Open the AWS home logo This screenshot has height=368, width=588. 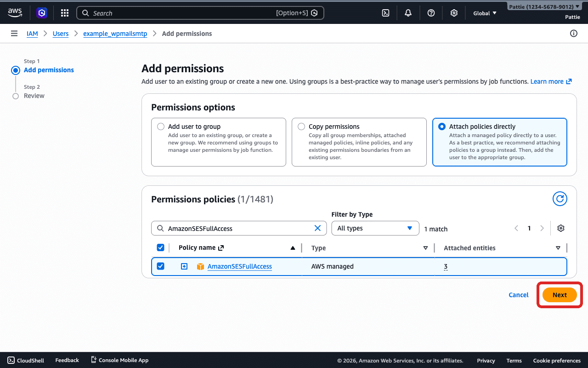point(15,13)
